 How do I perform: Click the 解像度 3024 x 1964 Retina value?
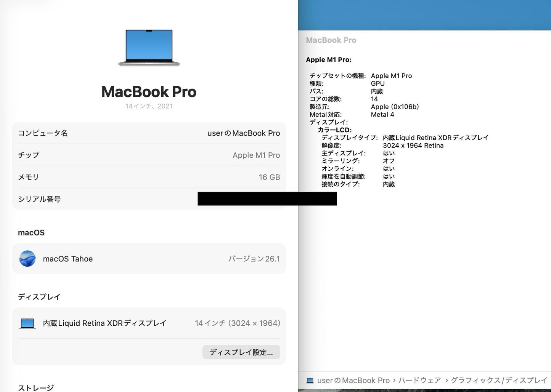(x=413, y=145)
